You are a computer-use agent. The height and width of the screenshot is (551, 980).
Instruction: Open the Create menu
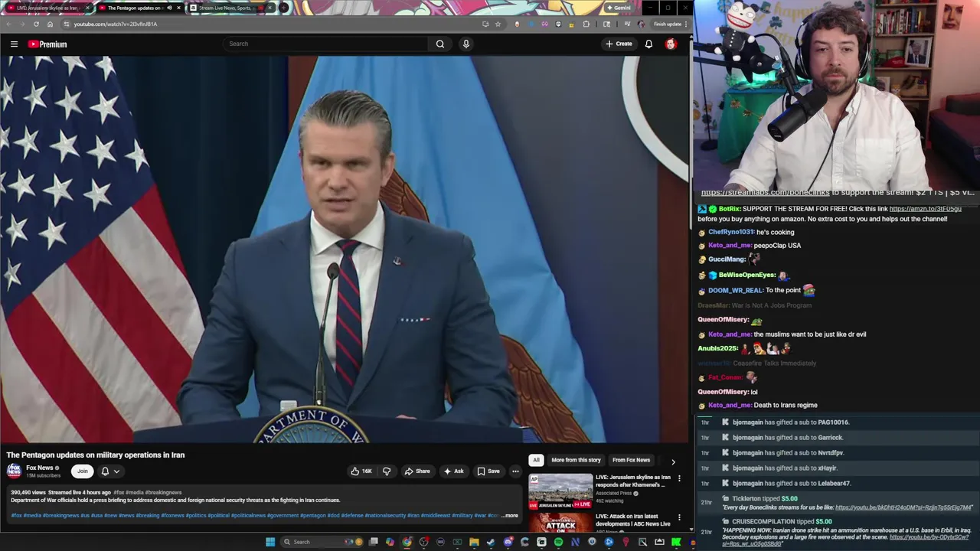(619, 44)
